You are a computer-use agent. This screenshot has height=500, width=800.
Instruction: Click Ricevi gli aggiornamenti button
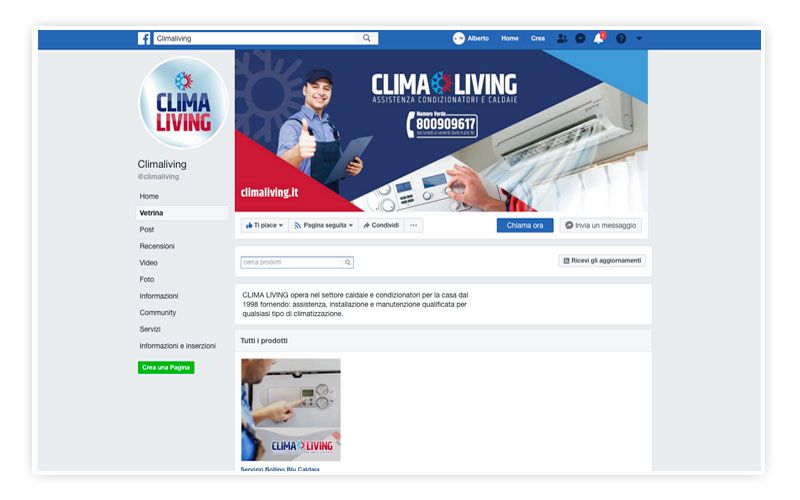602,261
